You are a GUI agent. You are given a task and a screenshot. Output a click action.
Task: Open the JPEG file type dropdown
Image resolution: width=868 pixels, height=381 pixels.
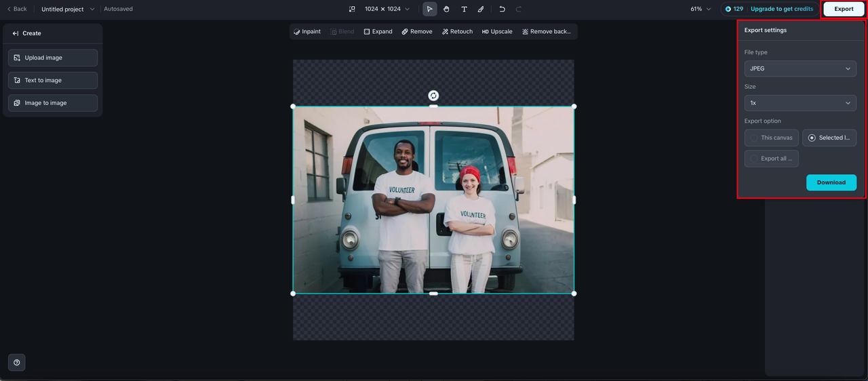(800, 68)
